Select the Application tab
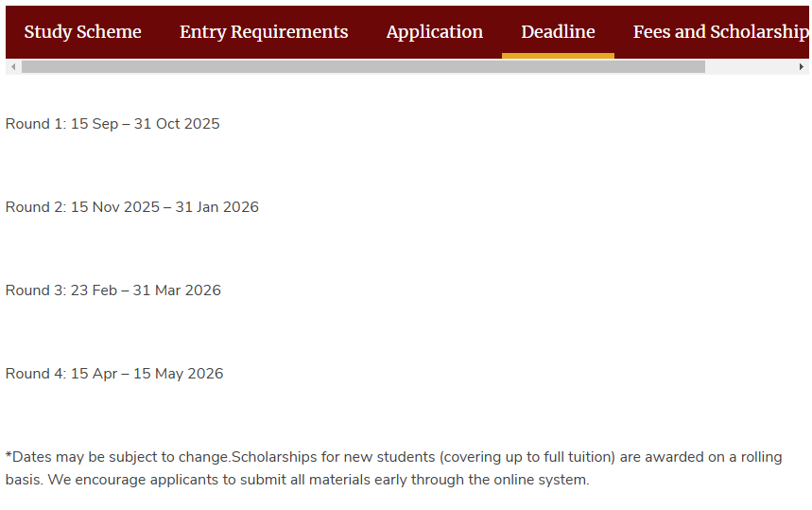The height and width of the screenshot is (510, 812). (435, 32)
